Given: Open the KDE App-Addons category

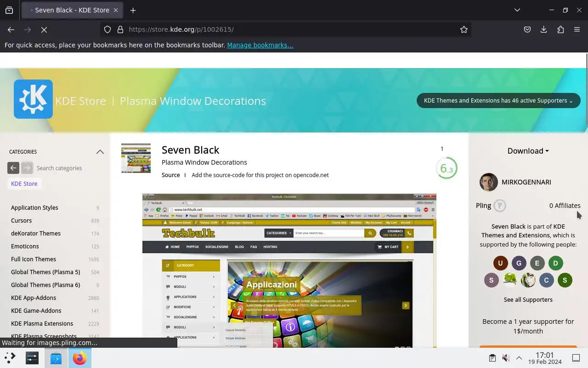Looking at the screenshot, I should pyautogui.click(x=34, y=298).
